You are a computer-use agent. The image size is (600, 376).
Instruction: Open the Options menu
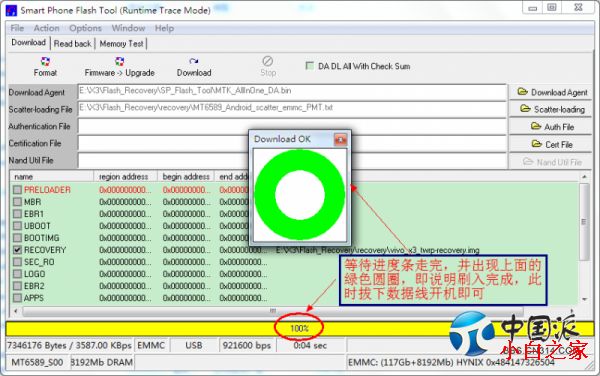(x=85, y=28)
